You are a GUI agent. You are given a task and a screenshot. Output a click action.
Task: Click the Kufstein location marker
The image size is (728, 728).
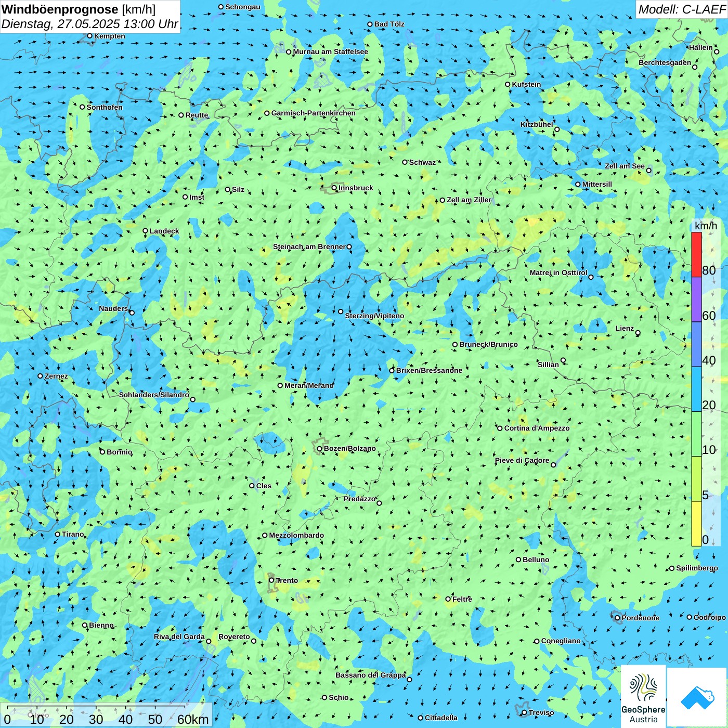click(x=508, y=84)
